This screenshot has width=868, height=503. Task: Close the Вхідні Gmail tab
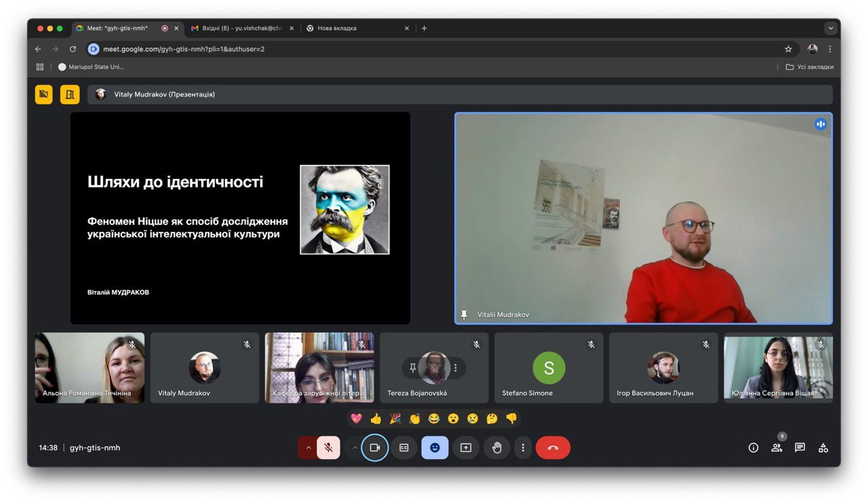pos(292,28)
